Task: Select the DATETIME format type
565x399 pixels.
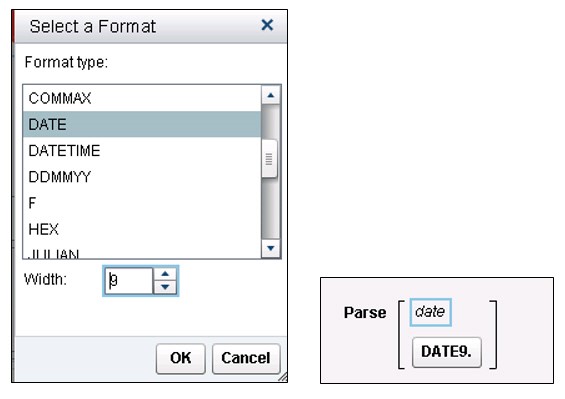Action: click(142, 151)
